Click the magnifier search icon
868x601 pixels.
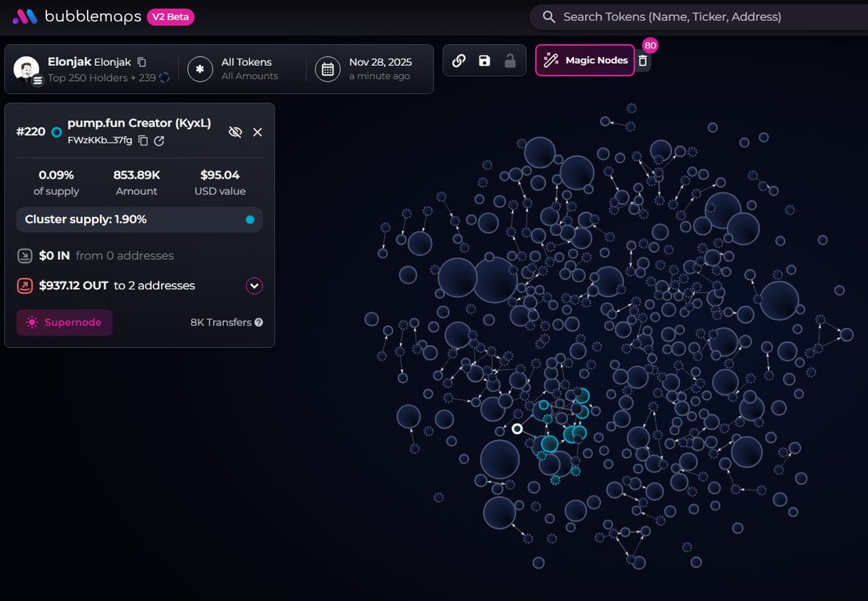tap(549, 17)
